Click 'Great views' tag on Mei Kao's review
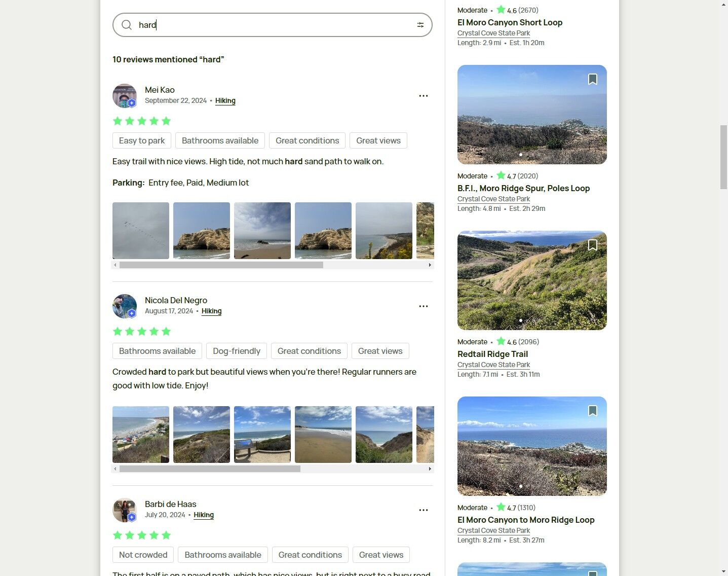Image resolution: width=728 pixels, height=576 pixels. click(378, 140)
